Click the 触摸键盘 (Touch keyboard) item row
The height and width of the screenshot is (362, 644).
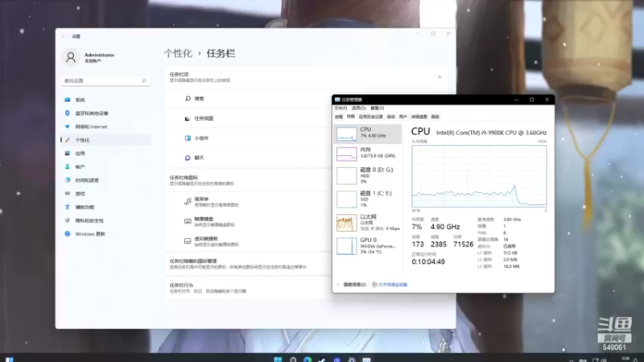pos(249,221)
